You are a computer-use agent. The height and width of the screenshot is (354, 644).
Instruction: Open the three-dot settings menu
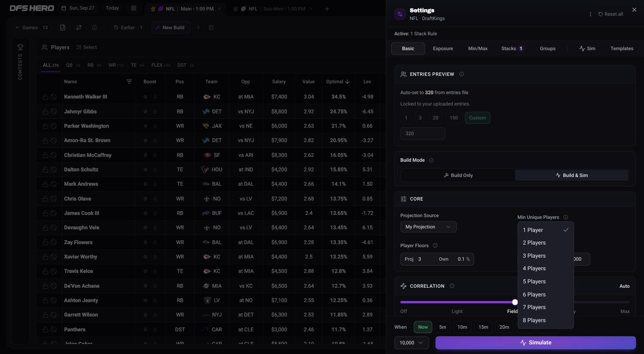click(x=590, y=14)
